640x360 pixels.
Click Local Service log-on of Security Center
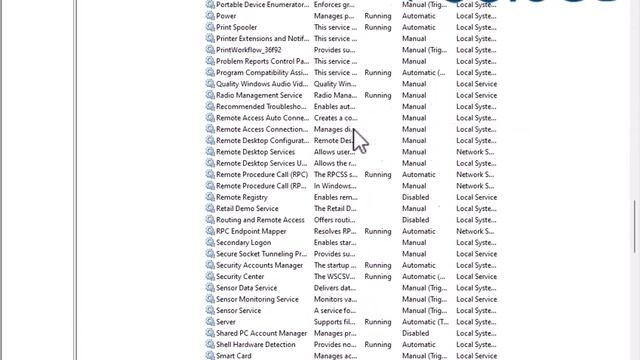pyautogui.click(x=476, y=276)
